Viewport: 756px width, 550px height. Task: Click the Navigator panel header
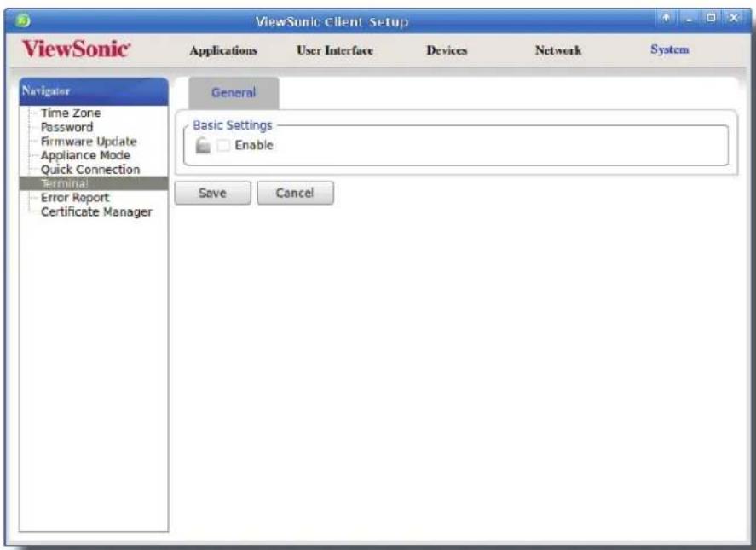pos(94,91)
